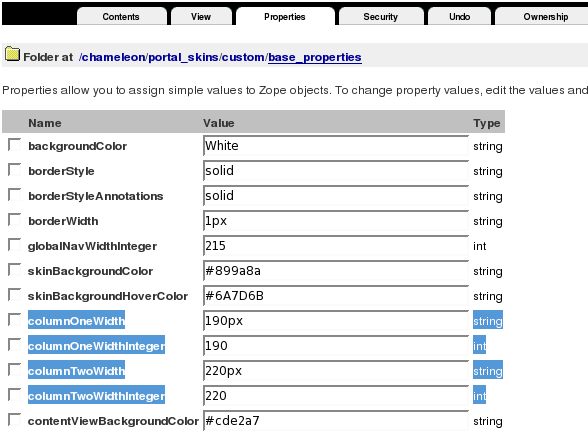Screen dimensions: 588x434
Task: Open the Undo tab
Action: click(x=459, y=17)
